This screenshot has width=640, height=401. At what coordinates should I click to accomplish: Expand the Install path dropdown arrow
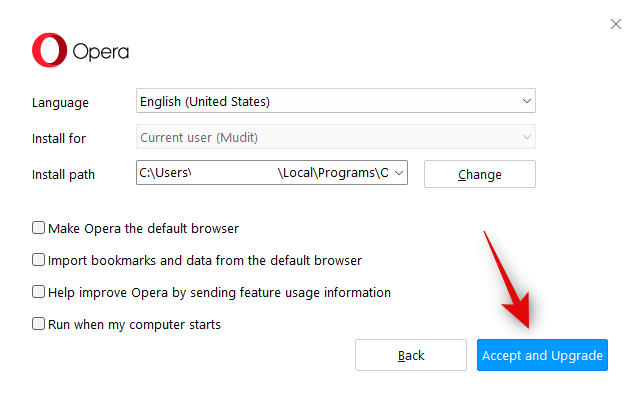click(400, 173)
